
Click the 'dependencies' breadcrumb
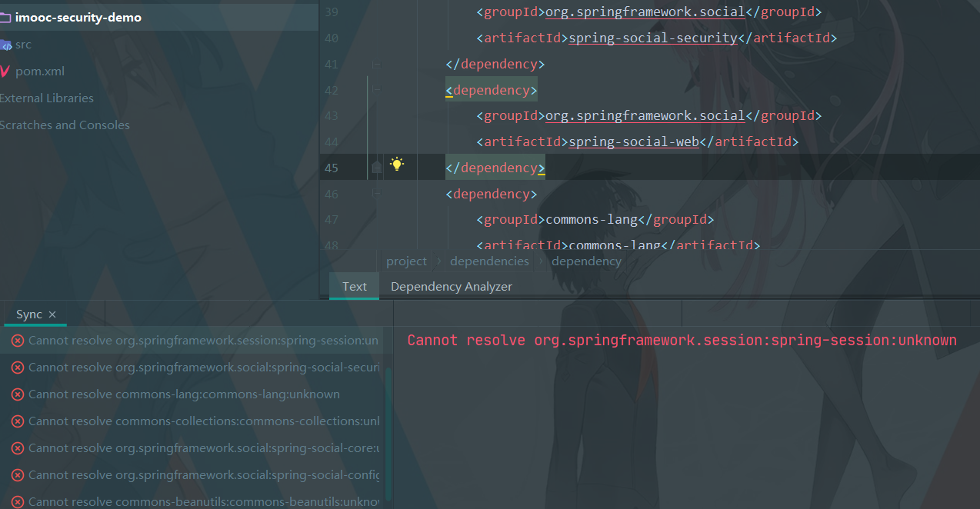pyautogui.click(x=489, y=261)
